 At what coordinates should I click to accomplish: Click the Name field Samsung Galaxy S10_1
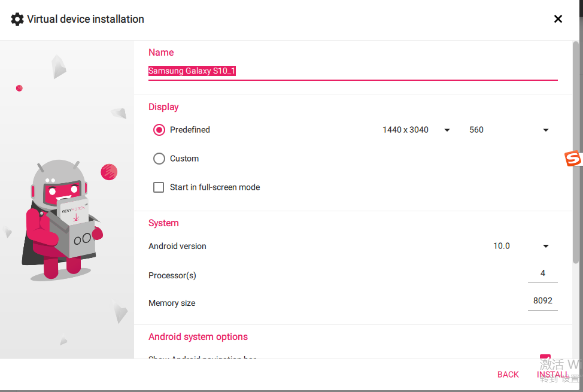pyautogui.click(x=353, y=71)
